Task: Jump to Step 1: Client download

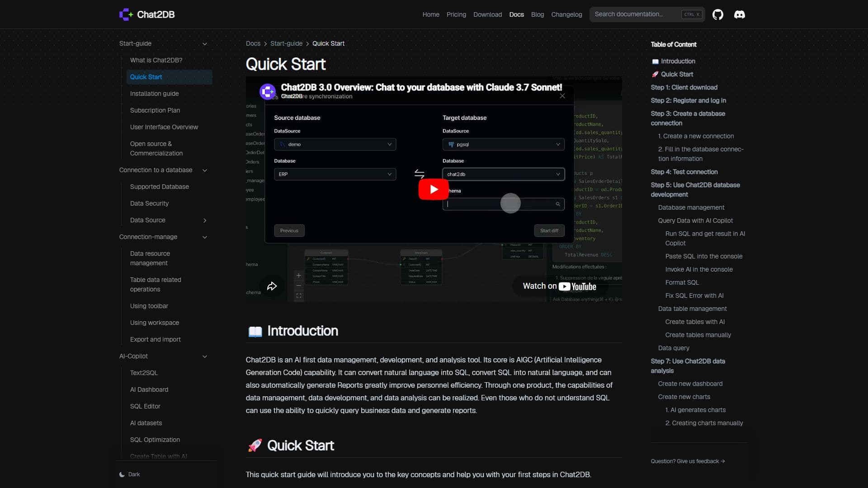Action: [x=684, y=87]
